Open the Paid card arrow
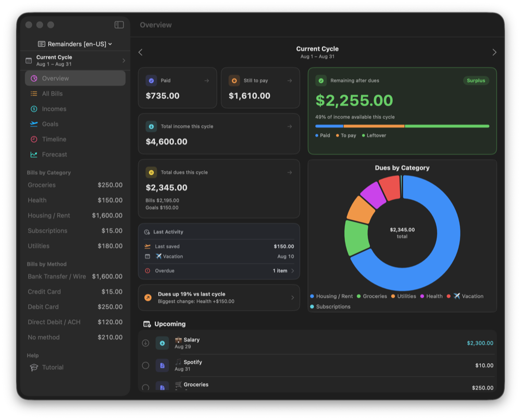This screenshot has height=420, width=521. click(207, 81)
